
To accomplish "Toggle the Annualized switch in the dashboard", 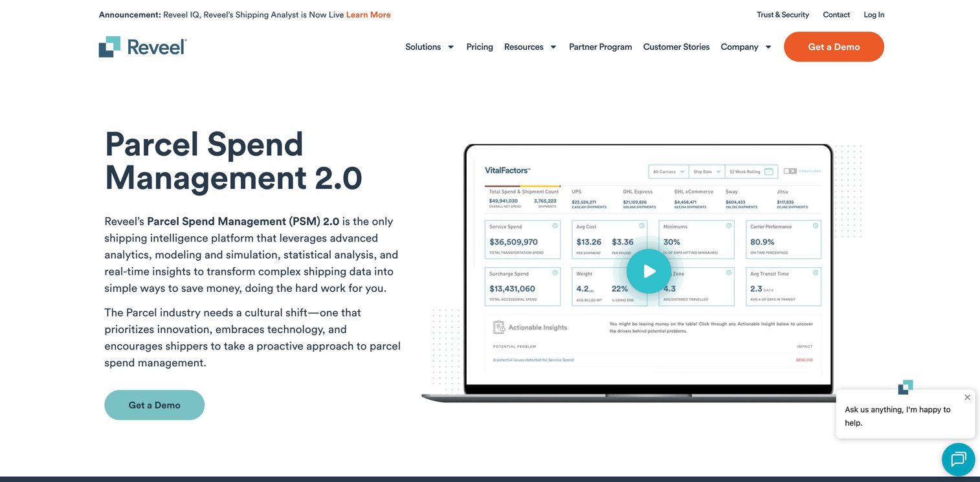I will tap(790, 171).
